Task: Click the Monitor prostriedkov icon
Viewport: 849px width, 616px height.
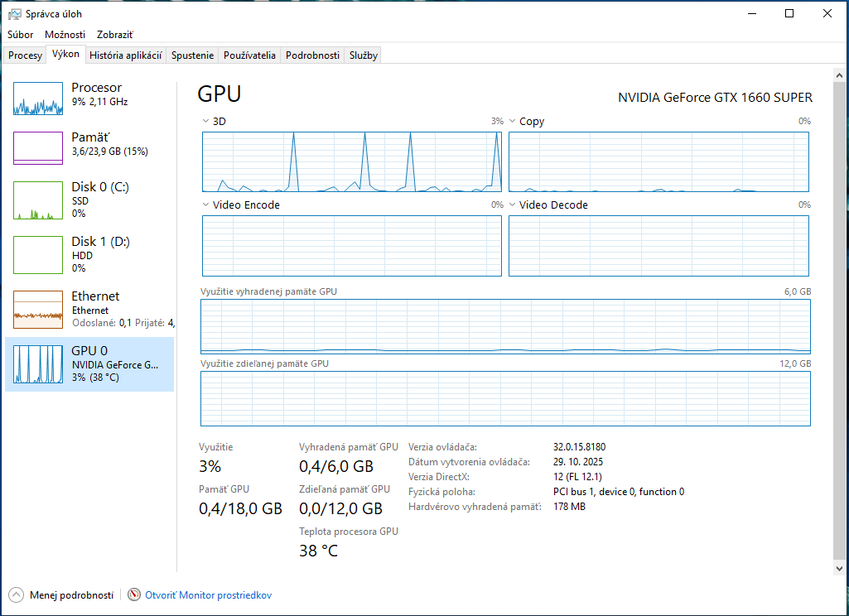Action: [133, 594]
